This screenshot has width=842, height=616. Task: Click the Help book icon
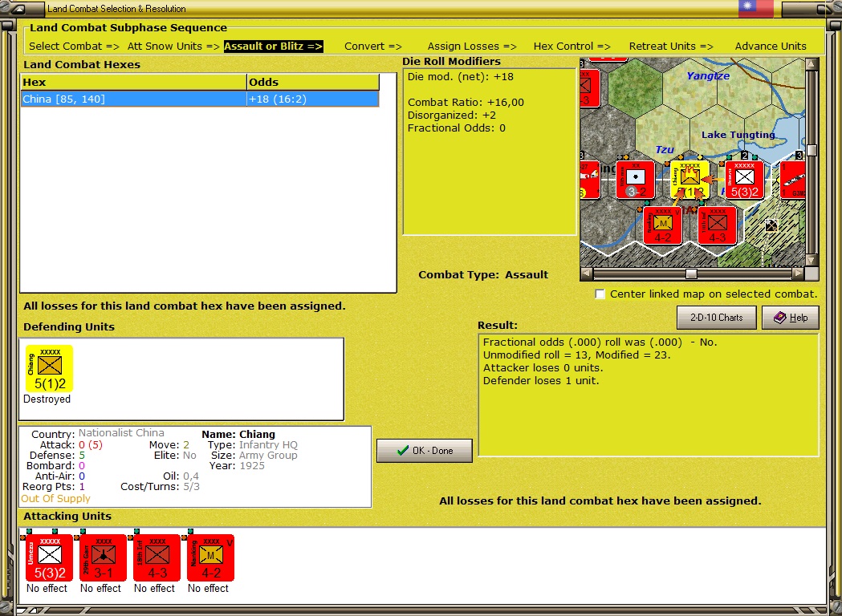(x=779, y=318)
